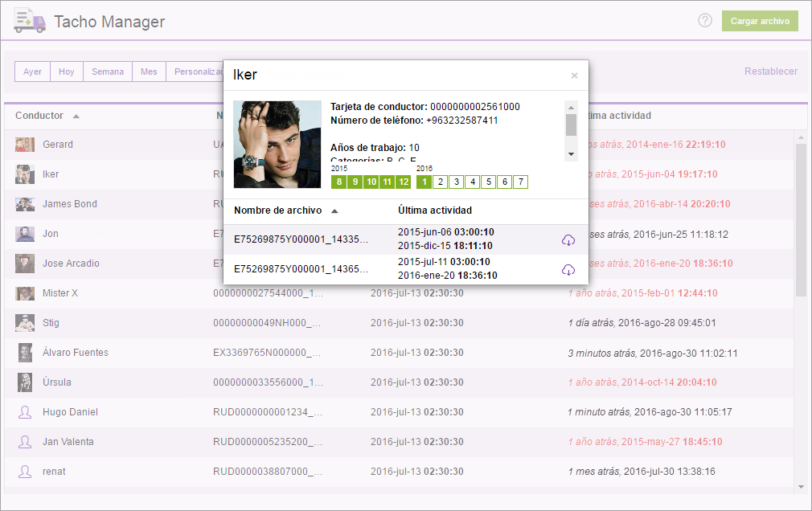Viewport: 812px width, 511px height.
Task: Click popup file row E75269875Y000001_14335 name
Action: pos(301,239)
